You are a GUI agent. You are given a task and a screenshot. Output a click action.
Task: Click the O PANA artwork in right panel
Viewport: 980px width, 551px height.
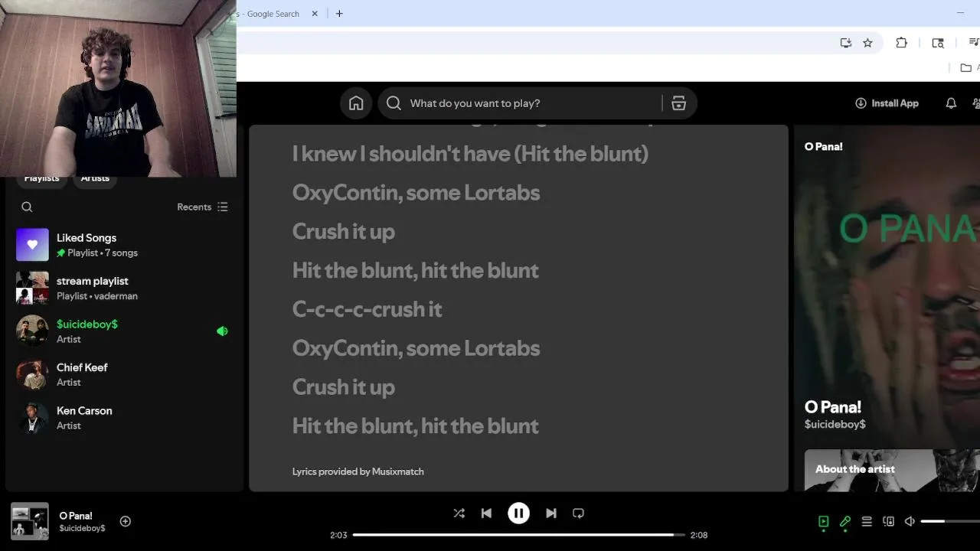pyautogui.click(x=887, y=287)
